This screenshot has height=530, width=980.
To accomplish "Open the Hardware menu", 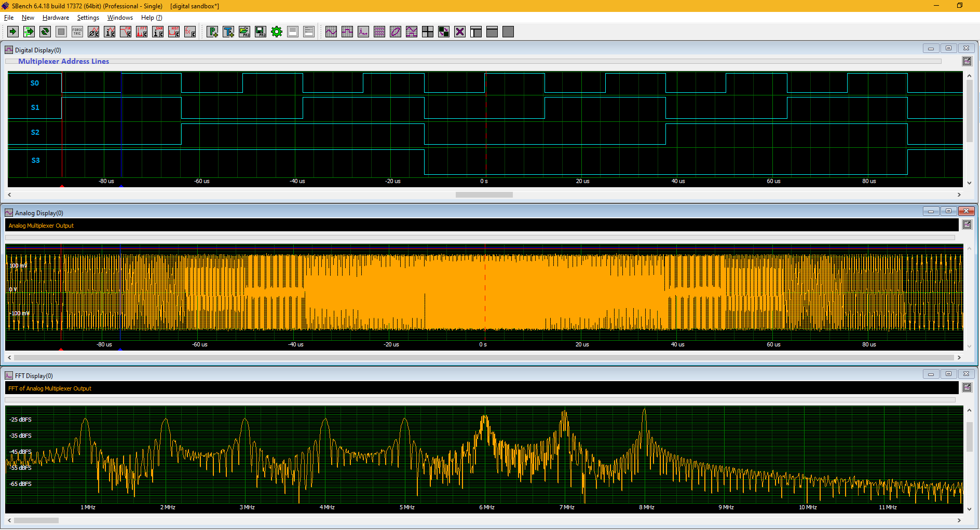I will point(56,18).
